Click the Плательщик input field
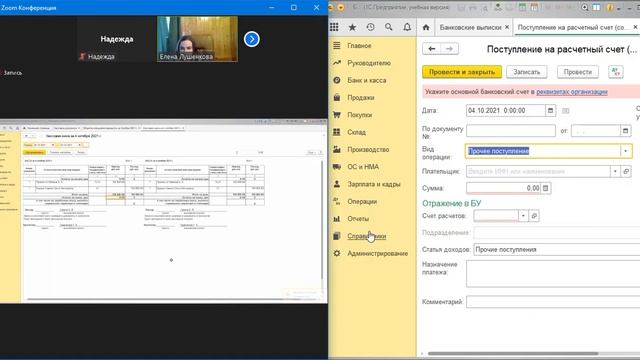 click(538, 171)
